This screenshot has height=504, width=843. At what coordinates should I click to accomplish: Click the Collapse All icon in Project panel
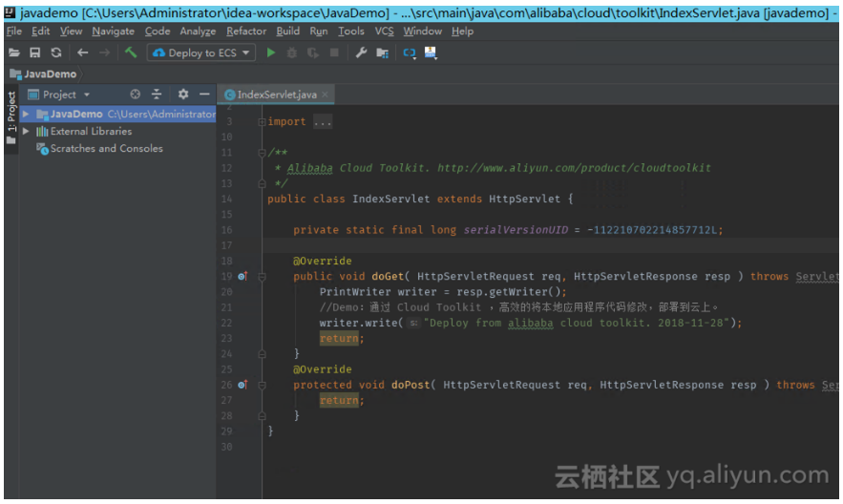pos(157,94)
